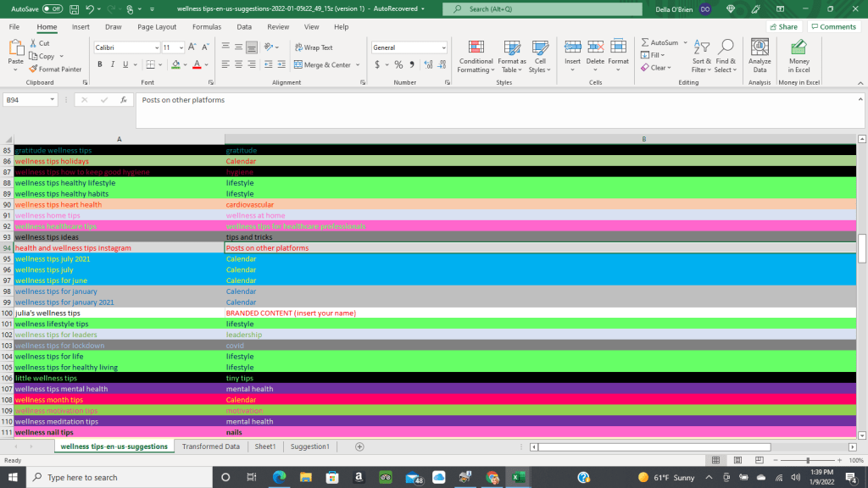Expand the Name Box dropdown arrow
The width and height of the screenshot is (868, 488).
pyautogui.click(x=53, y=100)
